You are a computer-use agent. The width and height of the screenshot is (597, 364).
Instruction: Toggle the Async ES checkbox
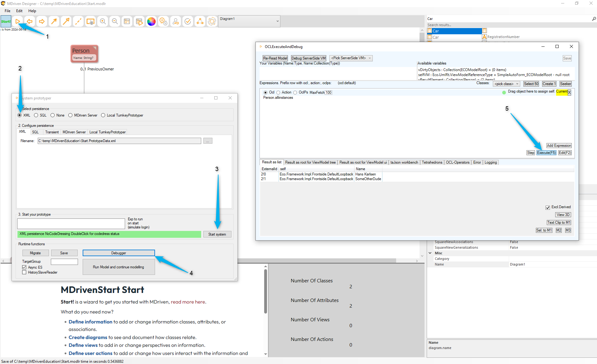pos(24,267)
